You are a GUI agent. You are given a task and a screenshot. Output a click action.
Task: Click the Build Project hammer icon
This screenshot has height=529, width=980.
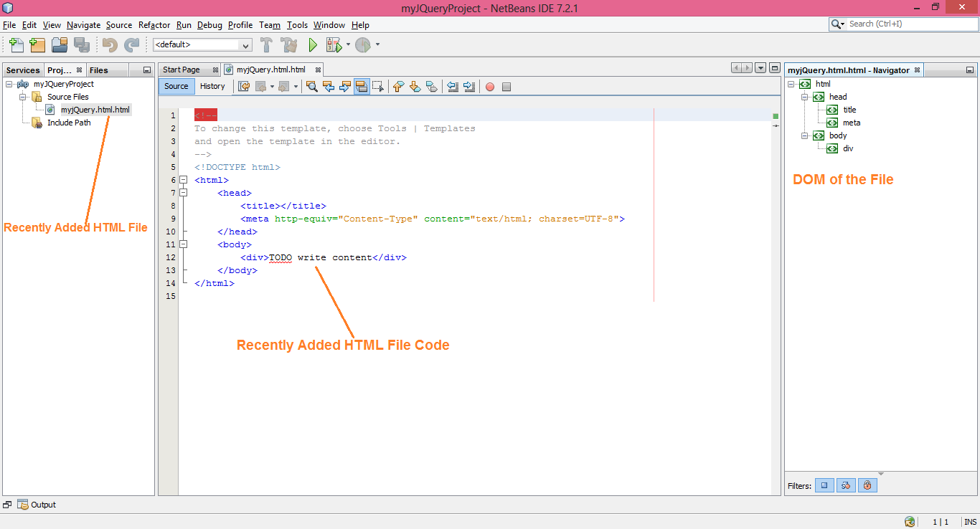[266, 45]
